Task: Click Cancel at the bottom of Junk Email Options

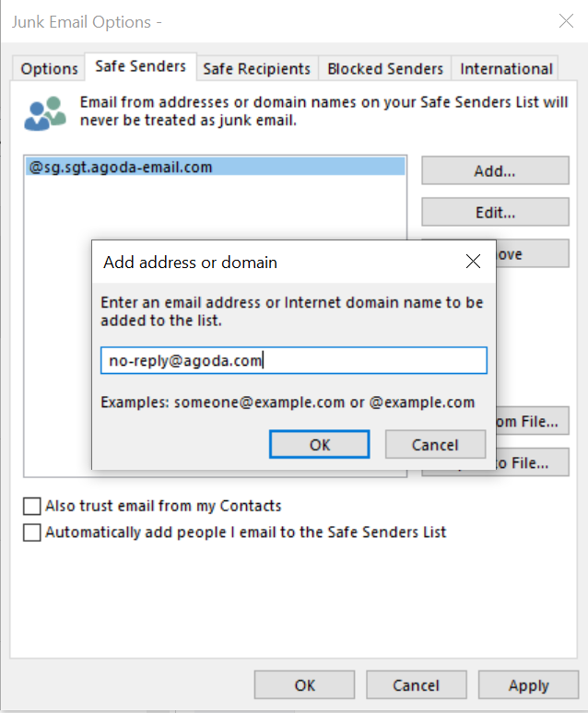Action: pyautogui.click(x=417, y=684)
